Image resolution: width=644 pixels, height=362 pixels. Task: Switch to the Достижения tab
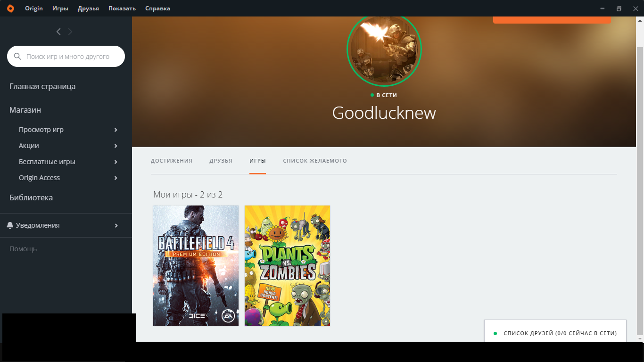tap(172, 161)
